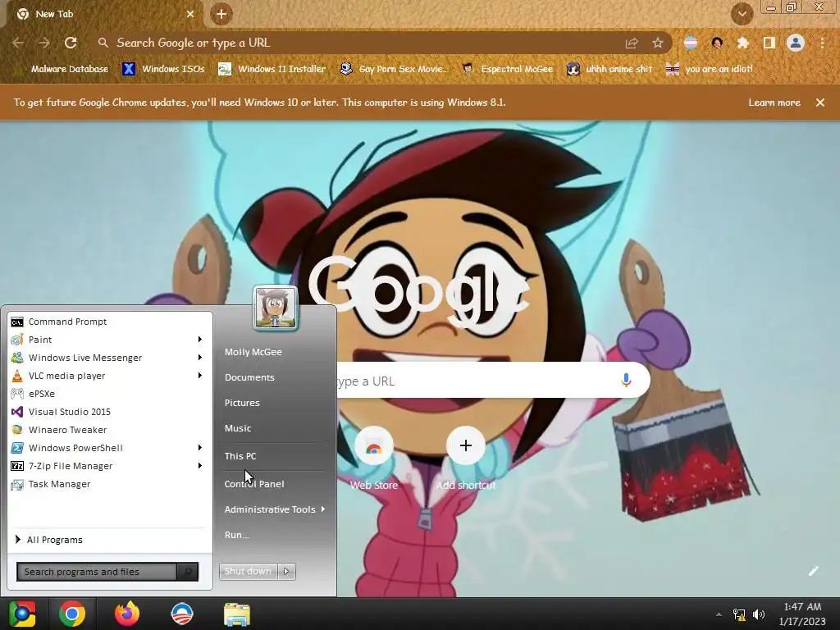Click the voice search microphone icon
Viewport: 840px width, 630px height.
pyautogui.click(x=626, y=381)
